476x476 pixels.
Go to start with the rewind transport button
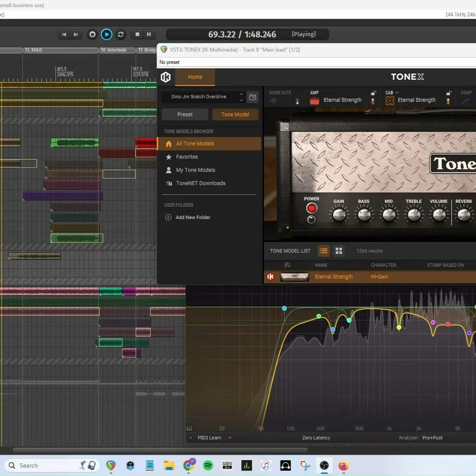(x=64, y=35)
